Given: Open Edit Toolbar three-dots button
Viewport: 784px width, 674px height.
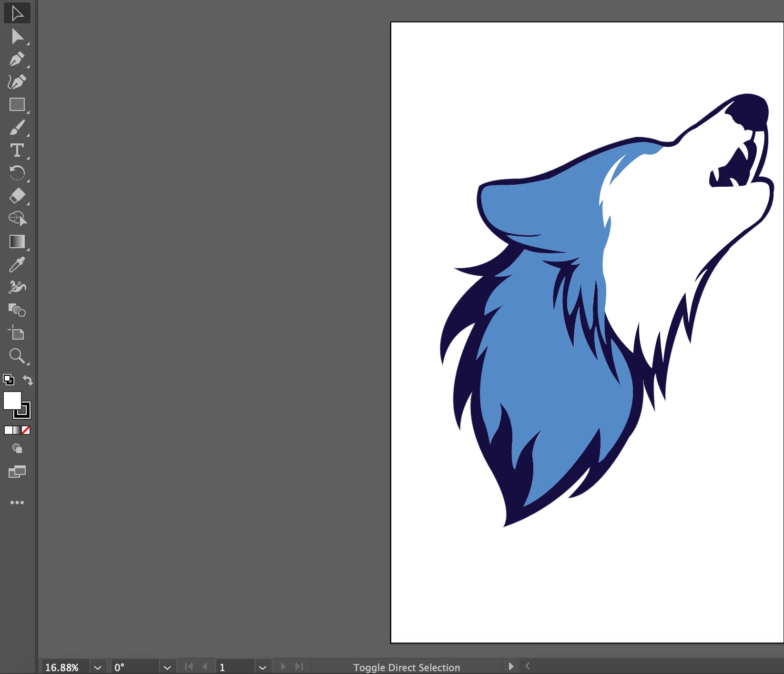Looking at the screenshot, I should tap(17, 503).
